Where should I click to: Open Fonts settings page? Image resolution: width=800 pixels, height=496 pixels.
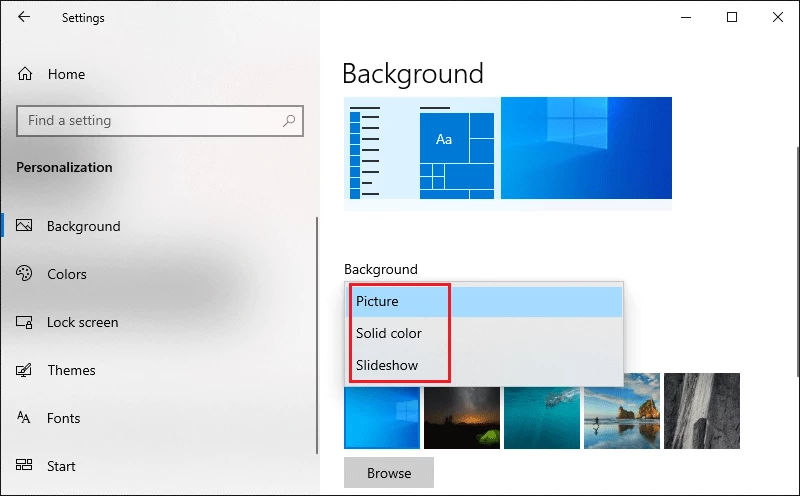click(64, 418)
